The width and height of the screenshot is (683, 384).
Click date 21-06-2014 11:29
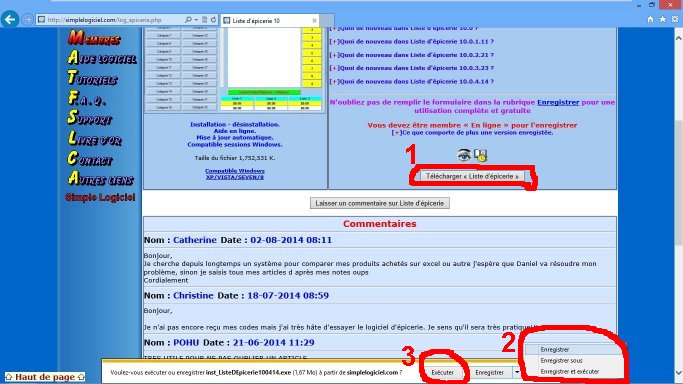pyautogui.click(x=274, y=343)
